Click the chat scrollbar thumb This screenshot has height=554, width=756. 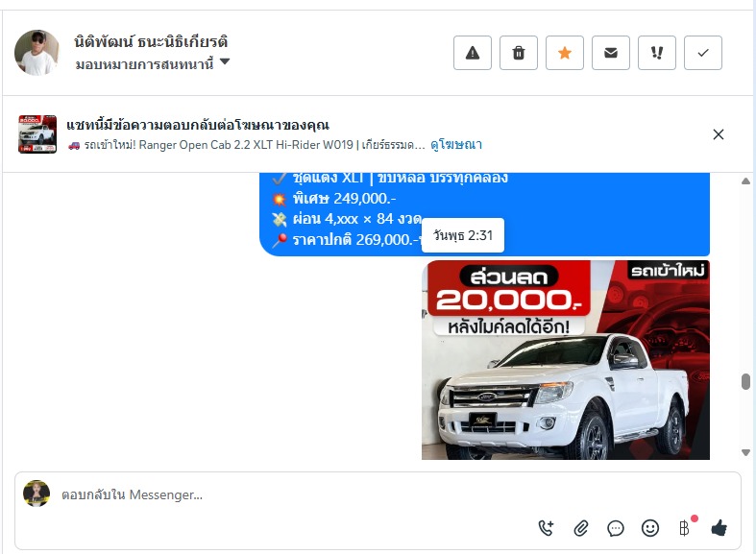pos(745,381)
